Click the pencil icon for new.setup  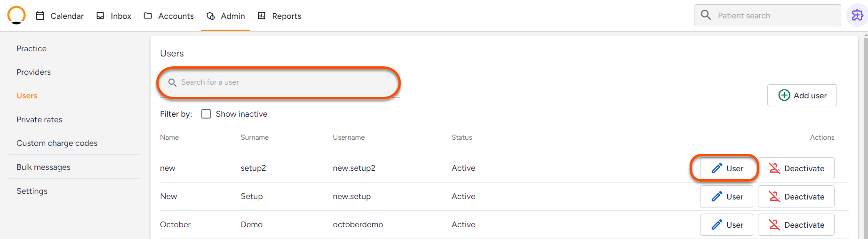[717, 197]
